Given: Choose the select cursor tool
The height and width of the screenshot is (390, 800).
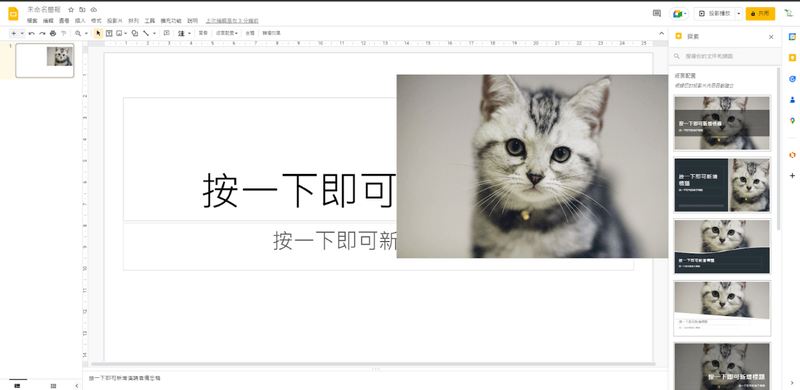Looking at the screenshot, I should tap(98, 33).
